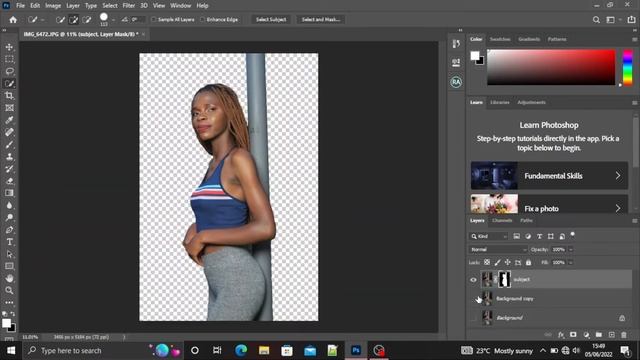Select the Path Selection tool
Viewport: 640px width, 360px height.
[9, 254]
